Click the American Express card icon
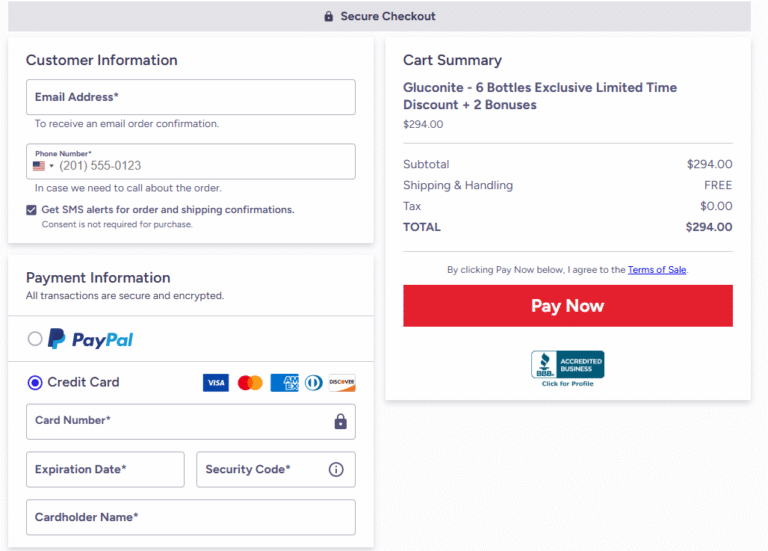768x551 pixels. 284,383
